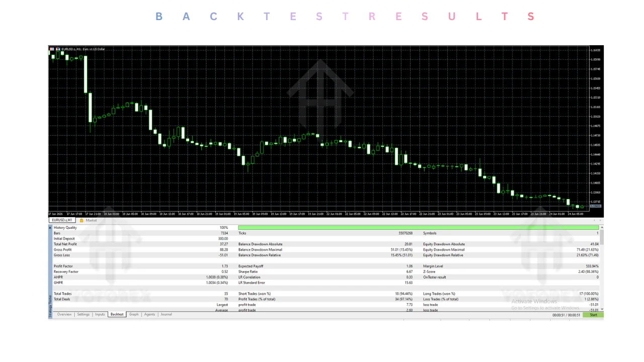Close the Strategy Tester panel with X

point(50,228)
